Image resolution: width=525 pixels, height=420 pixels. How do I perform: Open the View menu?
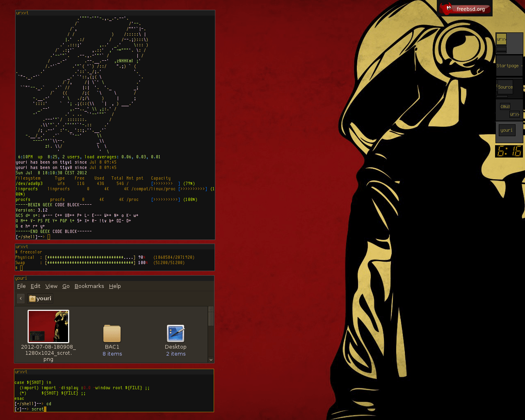tap(51, 286)
